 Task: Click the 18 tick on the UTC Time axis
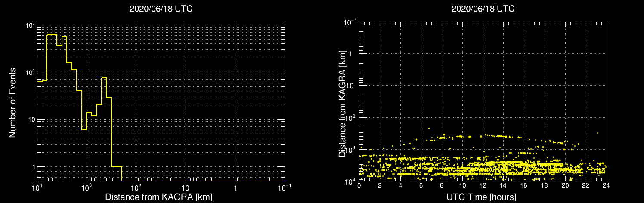tap(545, 185)
